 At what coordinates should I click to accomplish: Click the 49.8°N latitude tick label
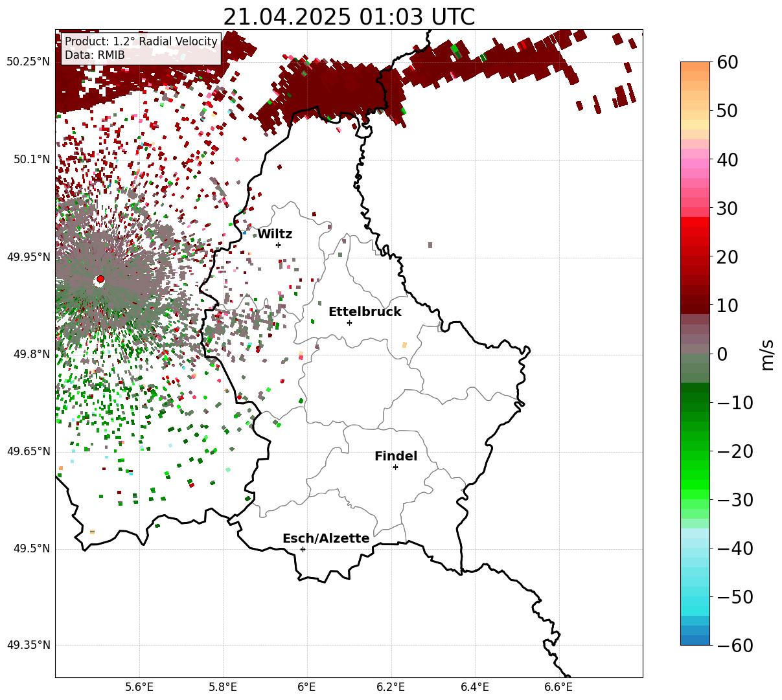pyautogui.click(x=31, y=354)
